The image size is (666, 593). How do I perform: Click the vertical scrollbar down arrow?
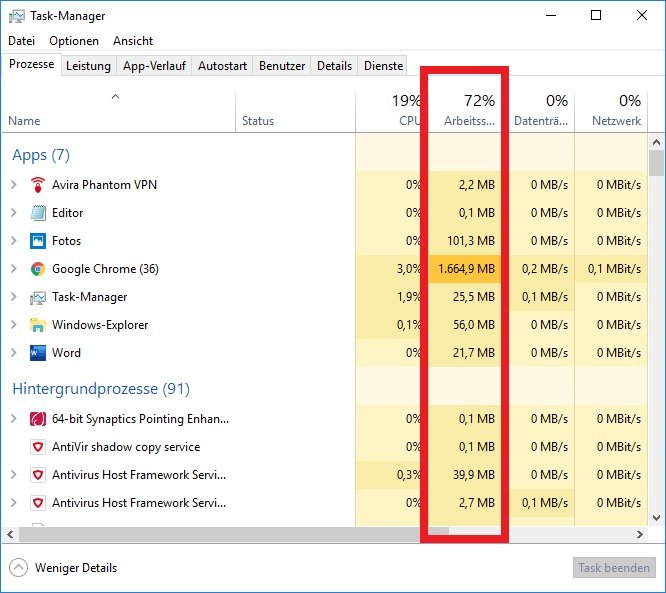[657, 517]
